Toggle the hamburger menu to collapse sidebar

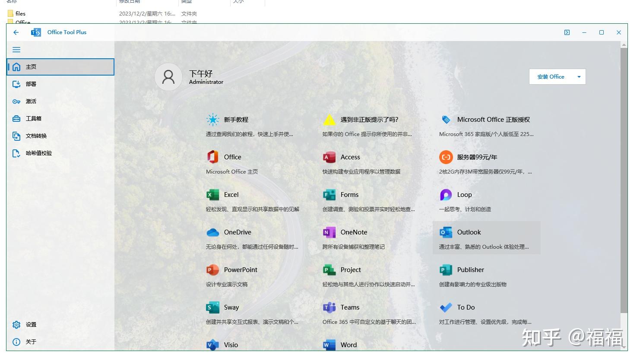pos(16,49)
